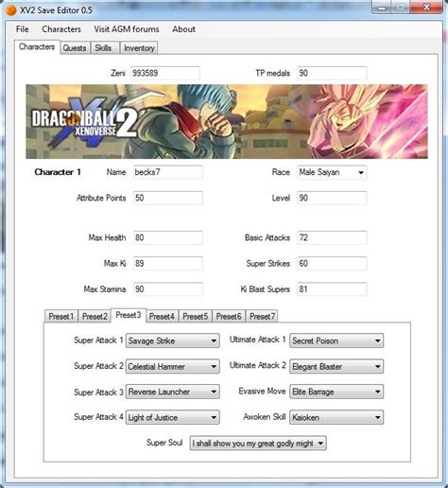
Task: Click the Dragon Ball Xenoverse 2 banner image
Action: 227,121
